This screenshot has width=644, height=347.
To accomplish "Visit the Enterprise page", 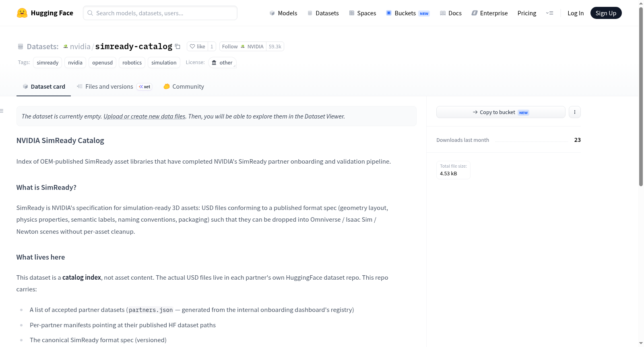I will tap(489, 13).
